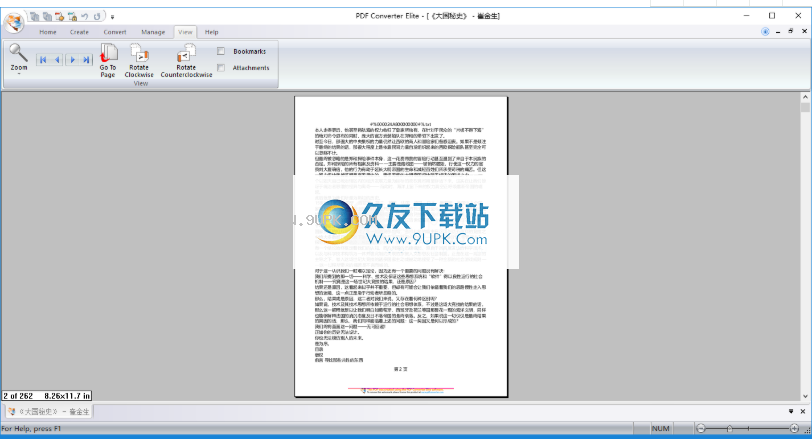
Task: Switch to the Manage ribbon tab
Action: [x=153, y=32]
